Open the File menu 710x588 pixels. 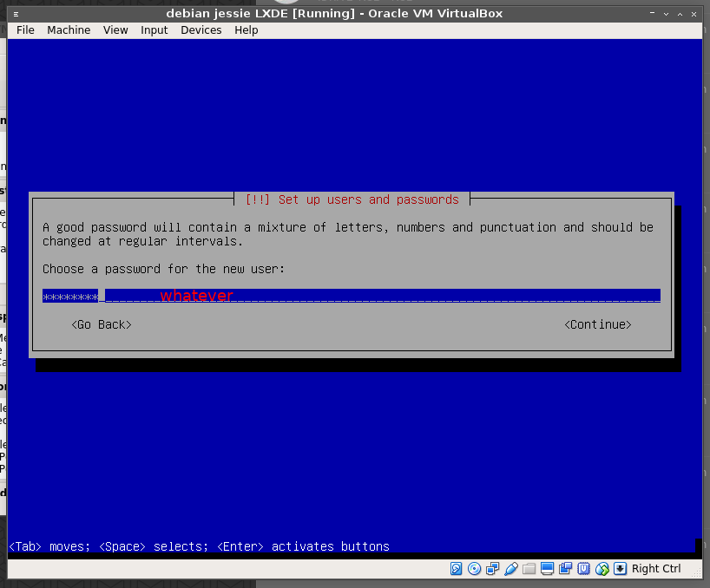[25, 30]
